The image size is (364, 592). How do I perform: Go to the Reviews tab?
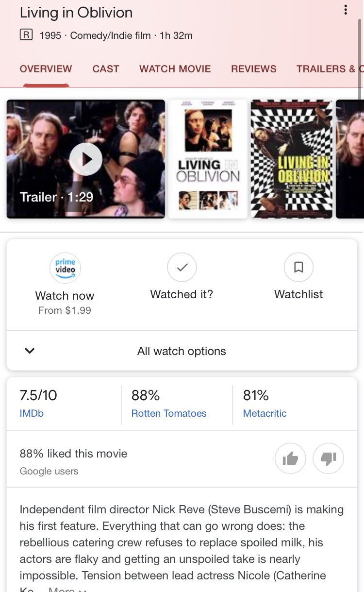click(254, 69)
